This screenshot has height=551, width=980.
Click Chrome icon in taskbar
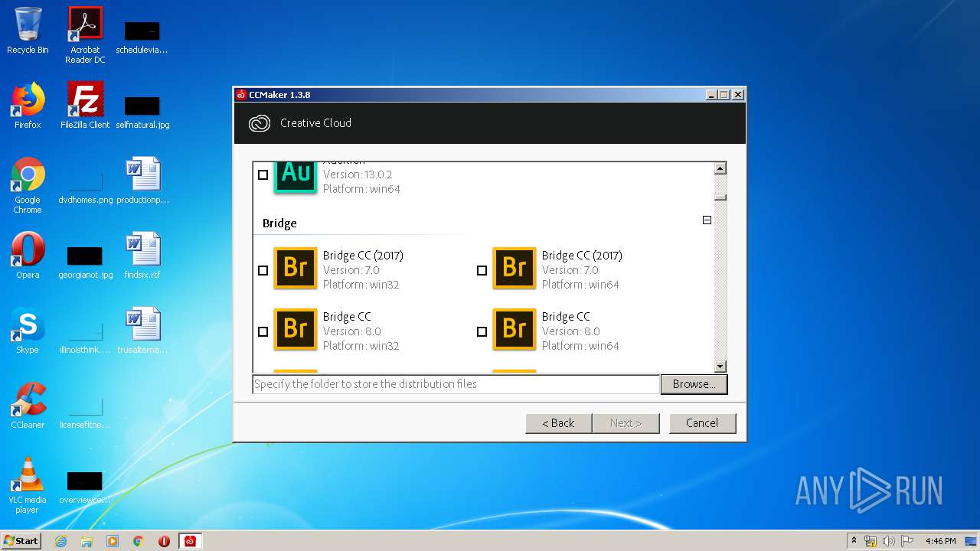click(x=139, y=541)
